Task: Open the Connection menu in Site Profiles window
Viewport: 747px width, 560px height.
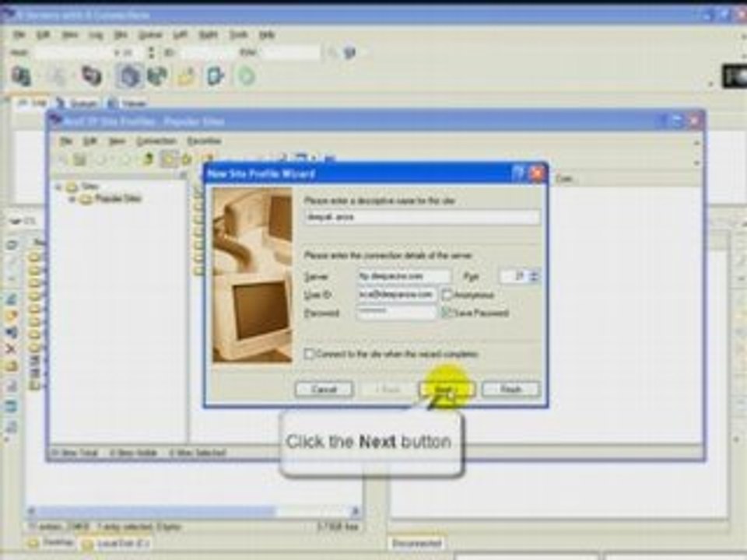Action: pyautogui.click(x=156, y=141)
